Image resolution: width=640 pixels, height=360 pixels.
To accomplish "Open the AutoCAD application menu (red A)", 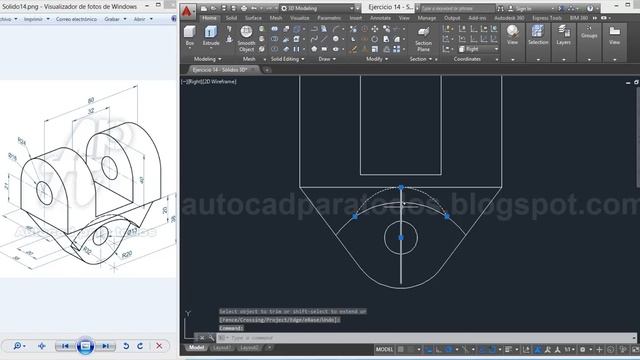I will coord(187,11).
